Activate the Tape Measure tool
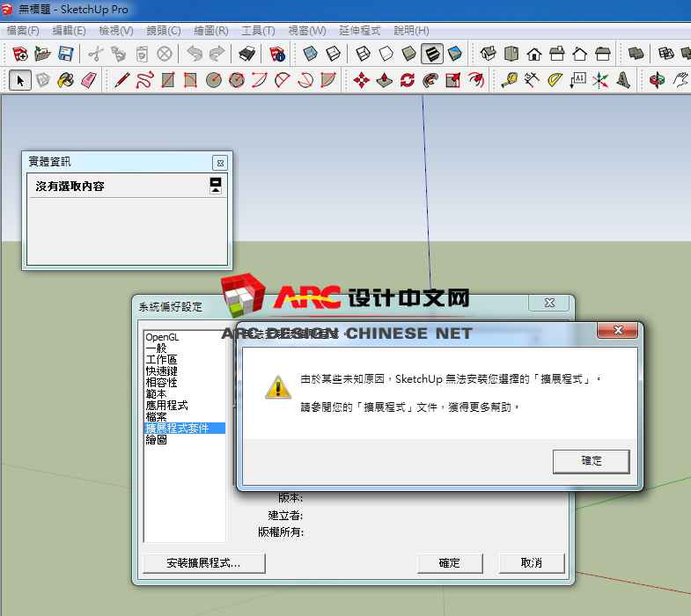 click(x=509, y=81)
